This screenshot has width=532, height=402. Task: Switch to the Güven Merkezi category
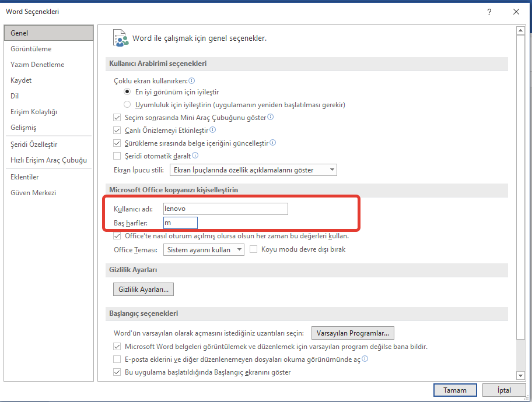(33, 193)
